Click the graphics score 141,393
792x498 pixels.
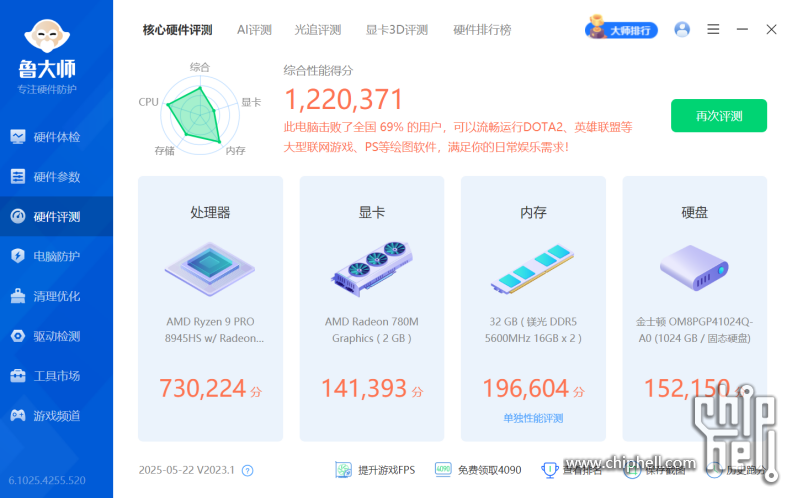click(364, 388)
